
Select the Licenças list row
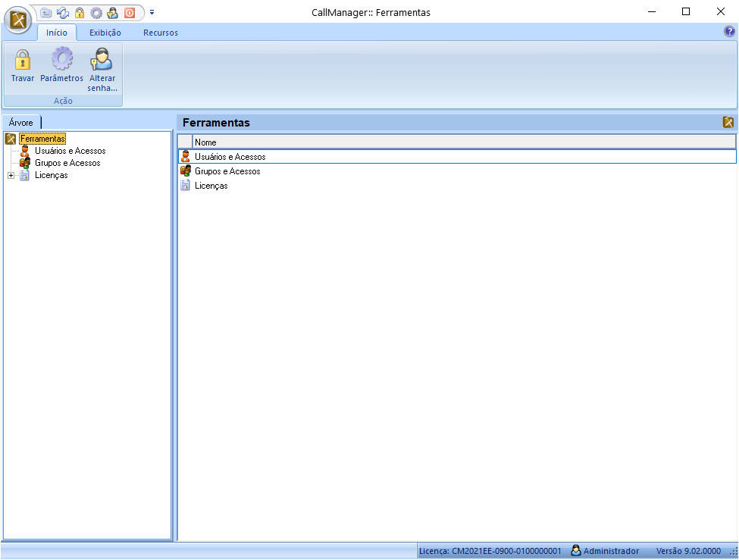click(x=457, y=186)
